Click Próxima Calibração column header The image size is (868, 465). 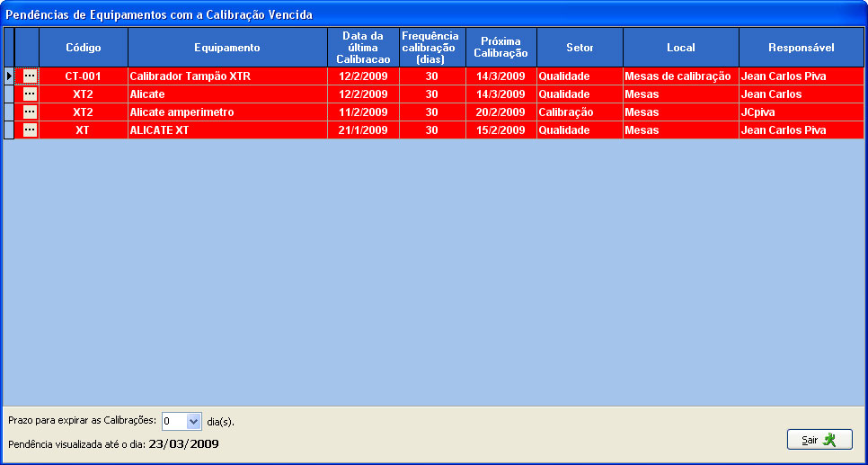coord(501,48)
